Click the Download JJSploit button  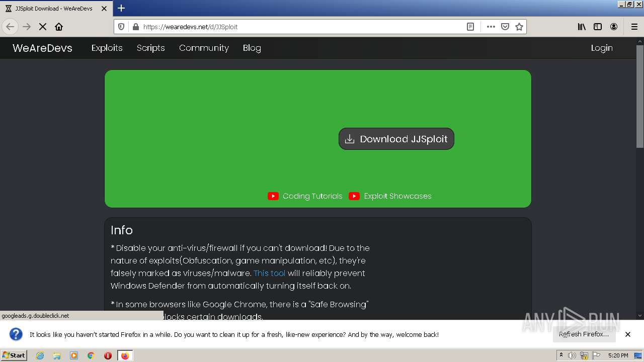(x=396, y=139)
